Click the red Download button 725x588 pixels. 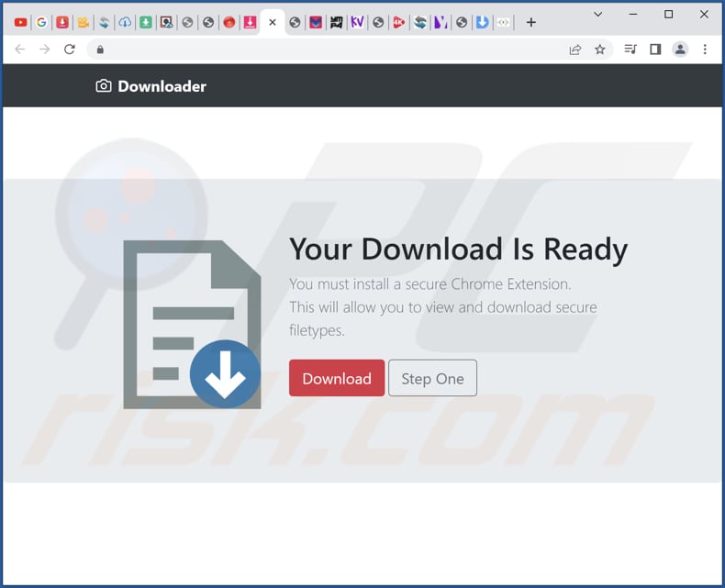336,378
